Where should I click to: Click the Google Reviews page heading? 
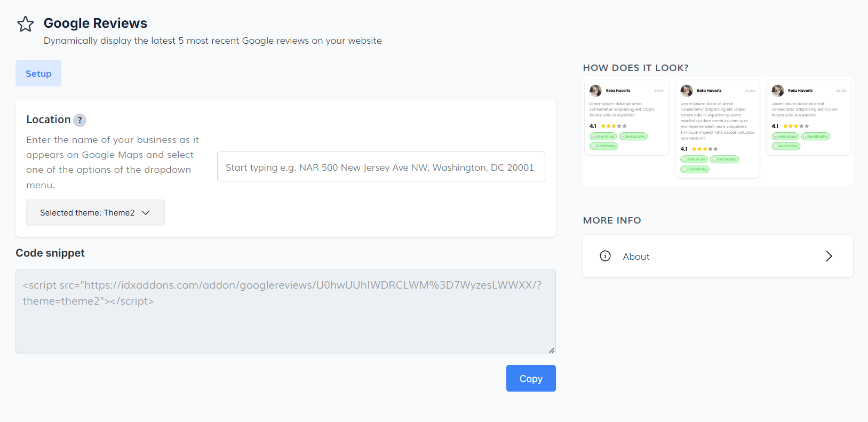[x=95, y=23]
